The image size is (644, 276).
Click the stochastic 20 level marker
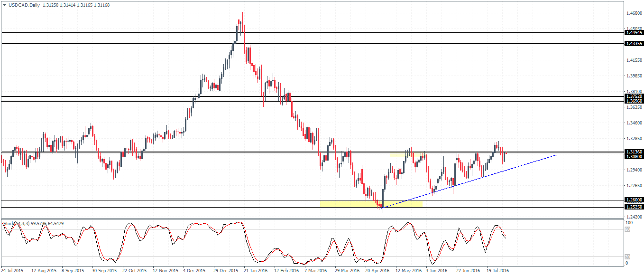click(x=627, y=257)
